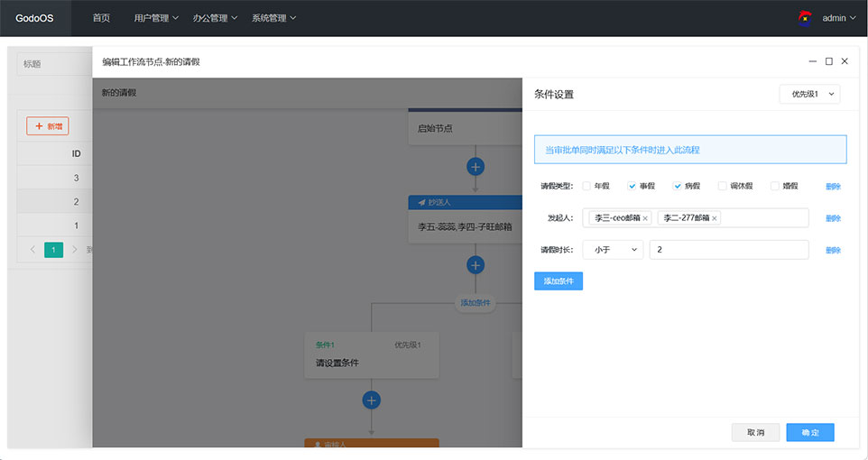This screenshot has width=868, height=460.
Task: Click the 标题 search input field
Action: (x=54, y=64)
